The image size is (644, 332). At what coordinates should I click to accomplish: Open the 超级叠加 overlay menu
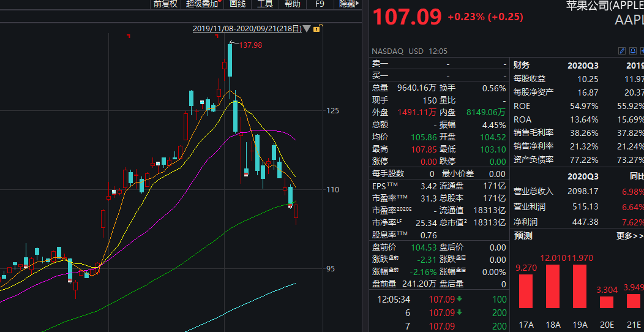click(201, 4)
